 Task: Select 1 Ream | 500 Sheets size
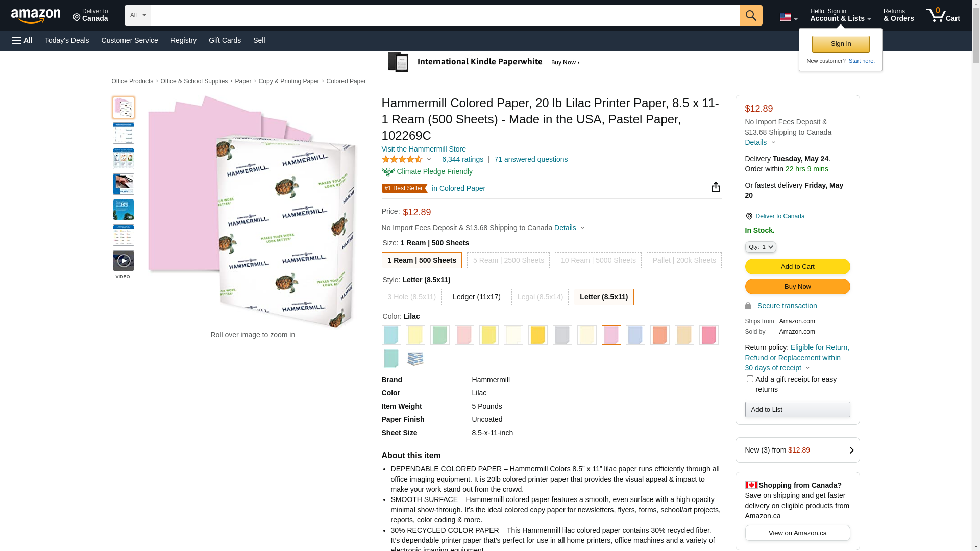pyautogui.click(x=422, y=260)
